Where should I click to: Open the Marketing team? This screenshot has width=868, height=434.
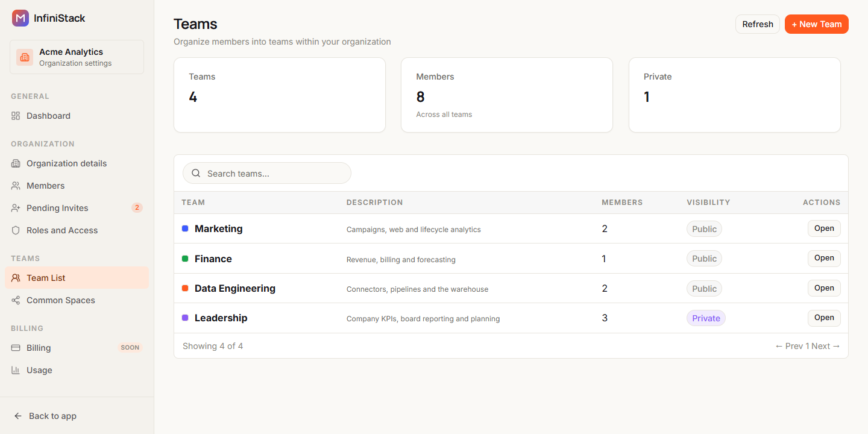(824, 228)
